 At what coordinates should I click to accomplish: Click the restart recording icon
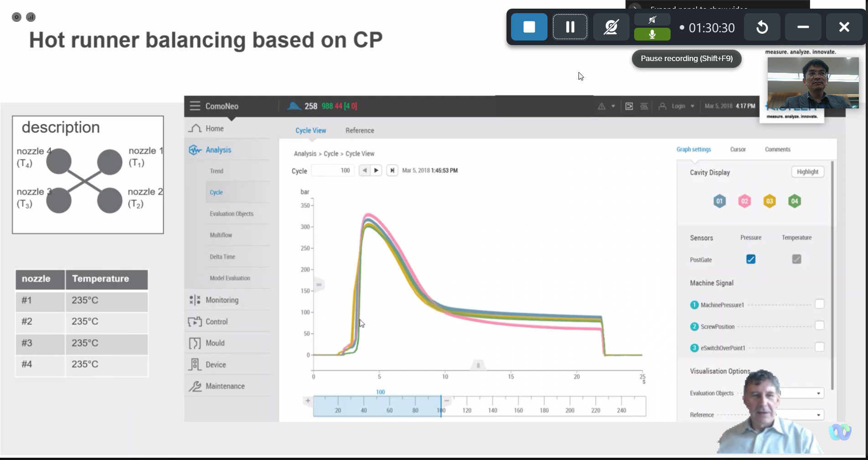(762, 27)
